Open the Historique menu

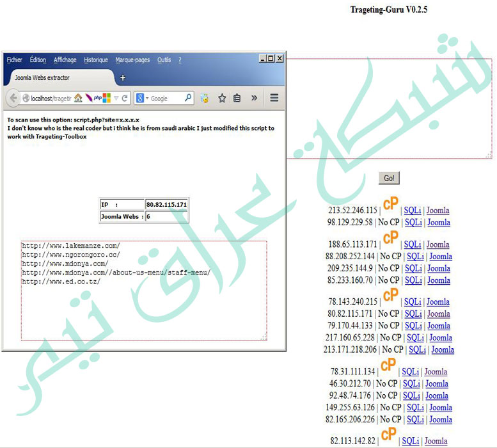click(x=96, y=60)
